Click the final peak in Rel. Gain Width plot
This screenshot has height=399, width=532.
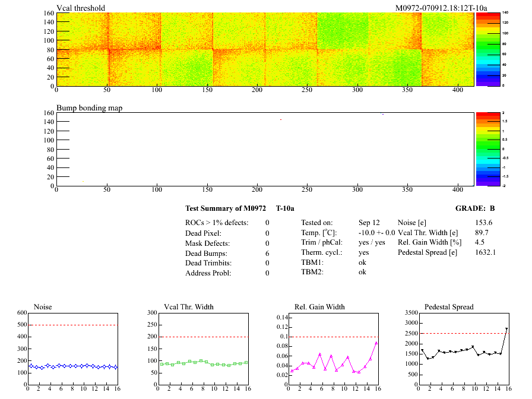tap(376, 343)
